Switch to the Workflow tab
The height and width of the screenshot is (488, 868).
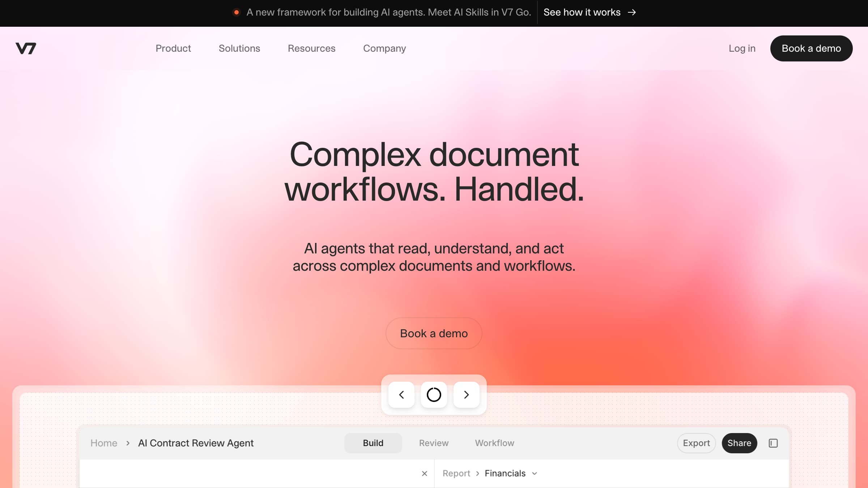494,443
